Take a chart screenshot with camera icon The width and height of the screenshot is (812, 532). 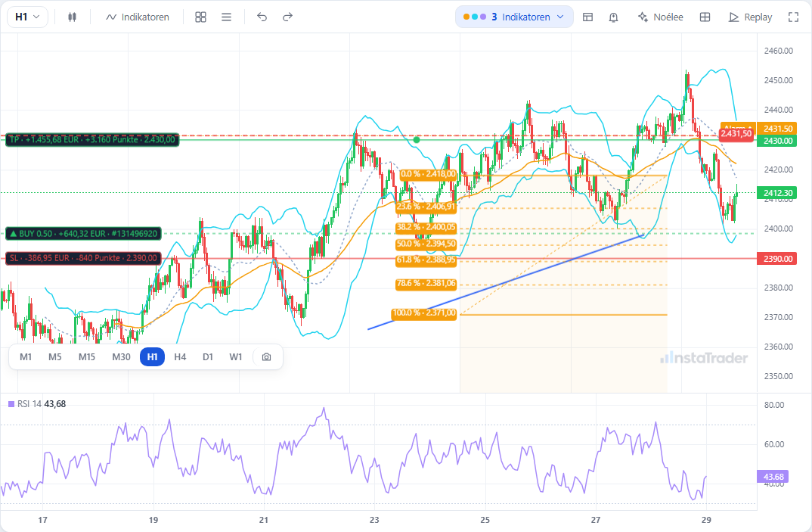coord(266,356)
